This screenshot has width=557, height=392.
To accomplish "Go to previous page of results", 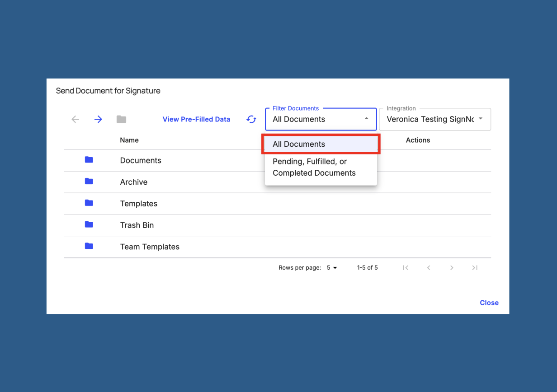I will [x=429, y=268].
